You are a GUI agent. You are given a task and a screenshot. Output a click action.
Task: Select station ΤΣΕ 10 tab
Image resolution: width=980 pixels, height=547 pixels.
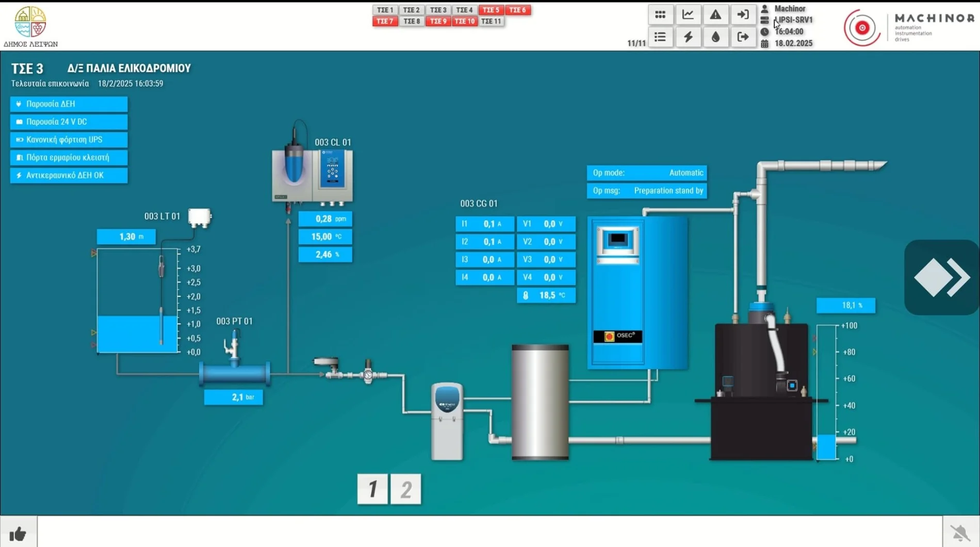click(x=464, y=21)
